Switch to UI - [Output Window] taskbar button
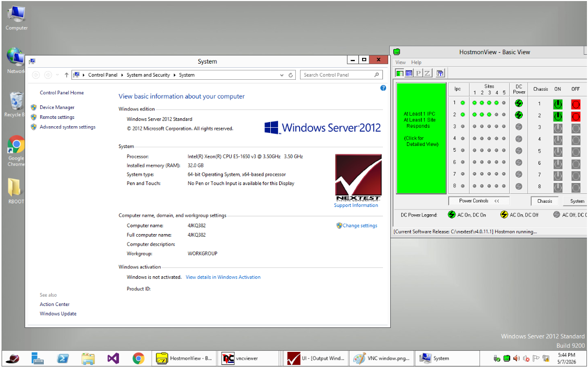The image size is (588, 367). click(x=316, y=359)
